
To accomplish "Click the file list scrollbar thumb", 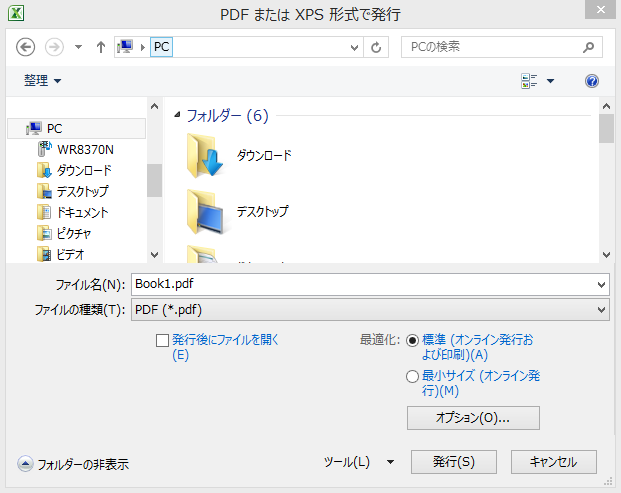I will coord(606,128).
